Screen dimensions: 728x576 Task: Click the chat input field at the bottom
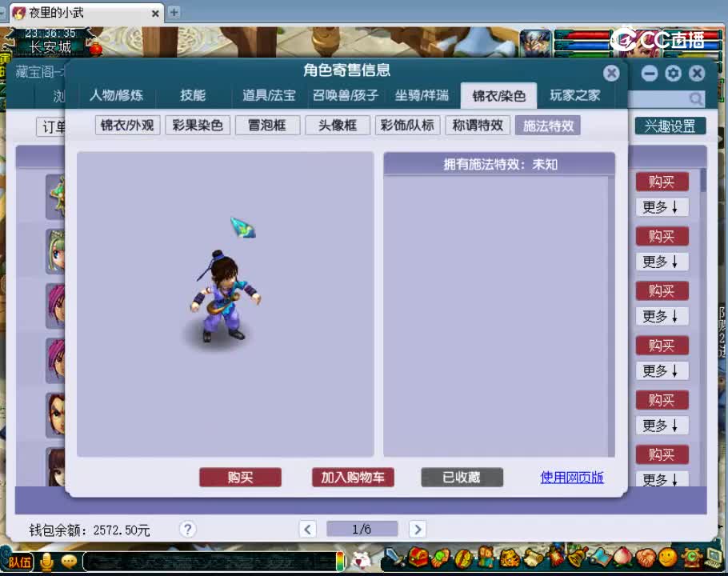[x=211, y=562]
